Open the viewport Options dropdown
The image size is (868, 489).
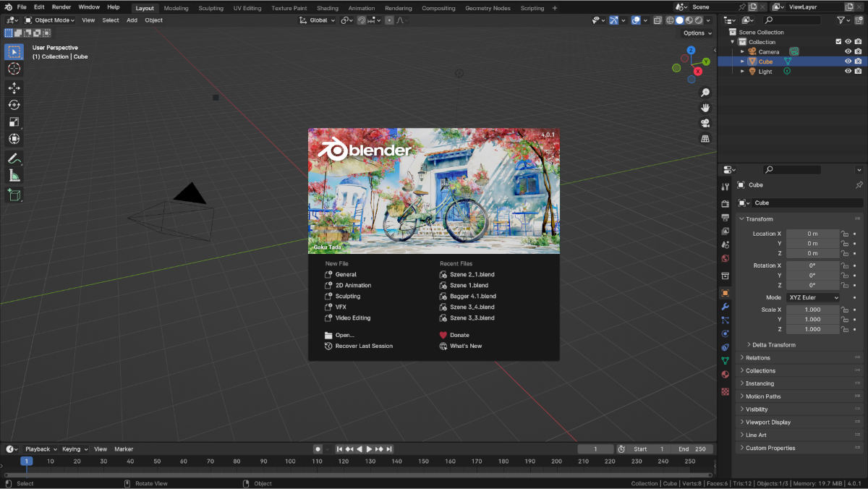(x=697, y=33)
